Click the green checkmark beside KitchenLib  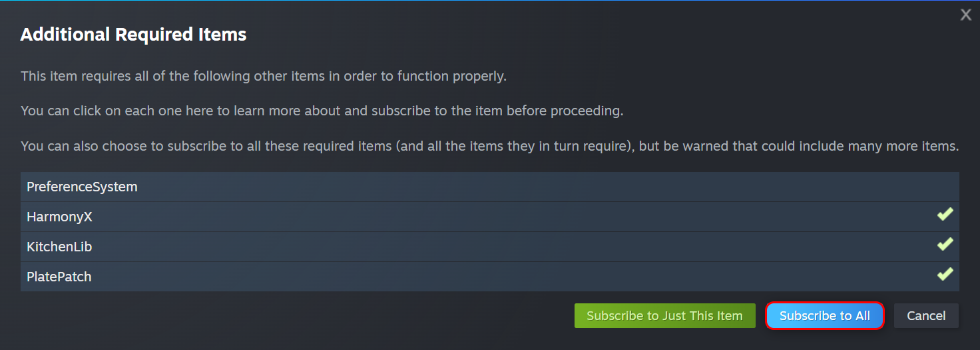(945, 245)
